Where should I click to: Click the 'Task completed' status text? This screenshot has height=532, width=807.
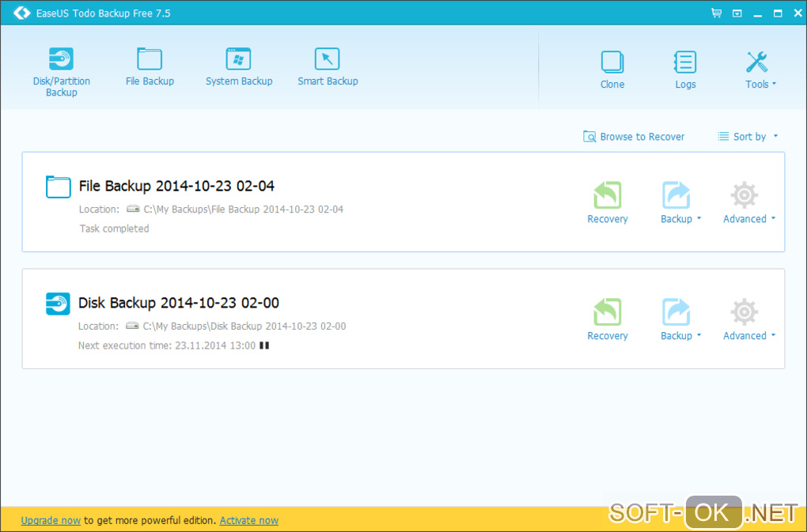[x=114, y=228]
